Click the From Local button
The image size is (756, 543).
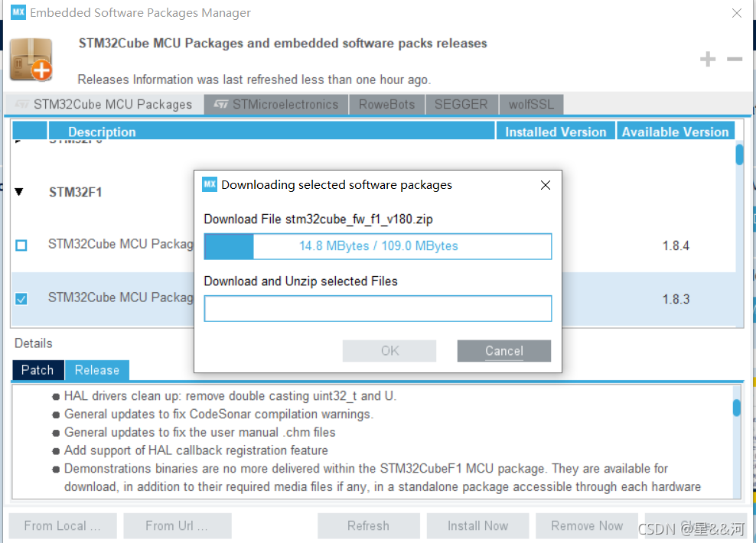62,525
